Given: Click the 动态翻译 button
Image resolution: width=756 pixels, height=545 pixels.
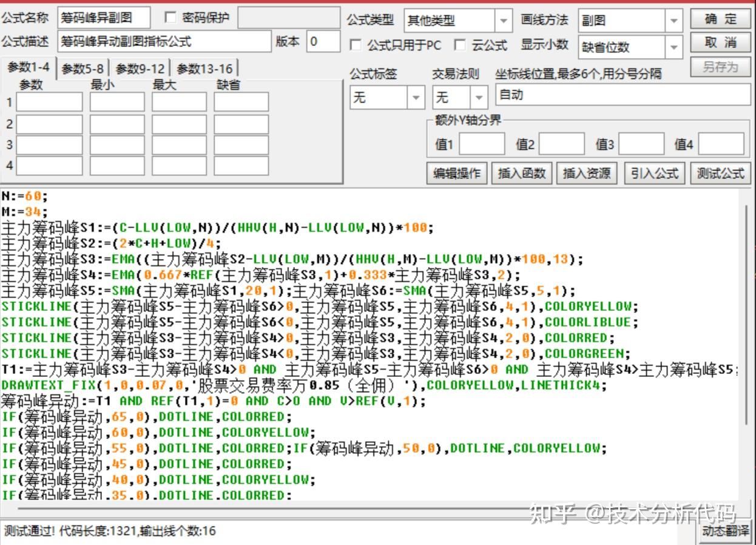Looking at the screenshot, I should 726,531.
